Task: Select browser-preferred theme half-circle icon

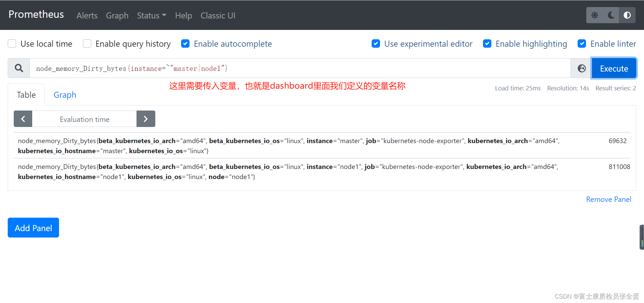Action: click(x=627, y=15)
